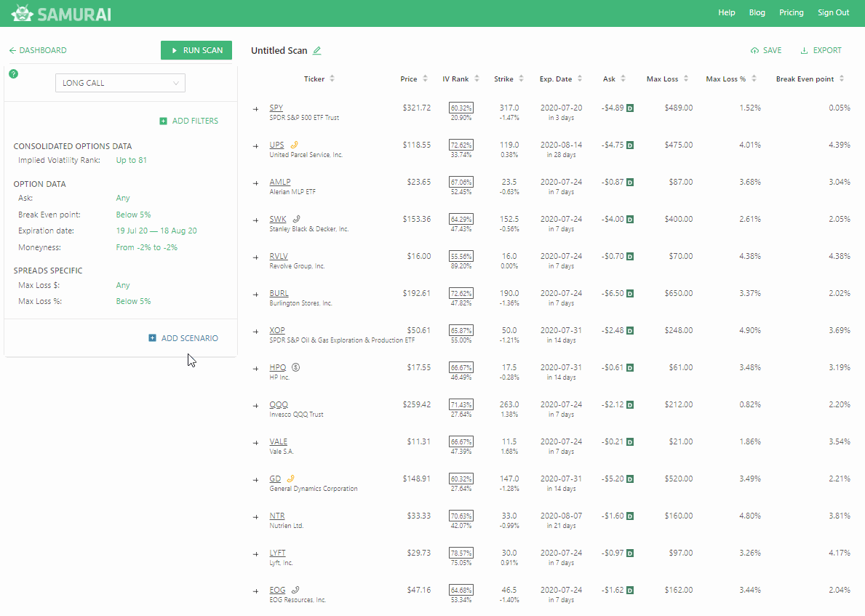Click ADD SCENARIO
The height and width of the screenshot is (616, 865).
tap(183, 338)
